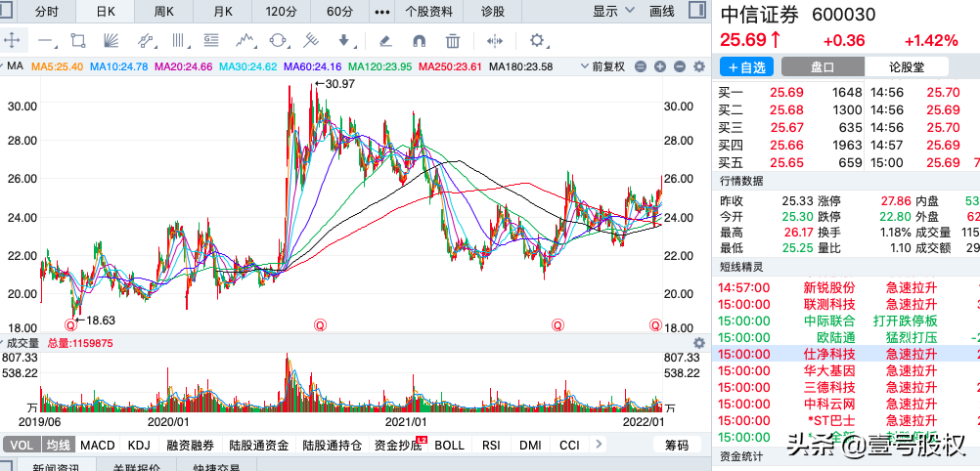Select the fan lines tool
This screenshot has width=980, height=471.
coord(111,41)
